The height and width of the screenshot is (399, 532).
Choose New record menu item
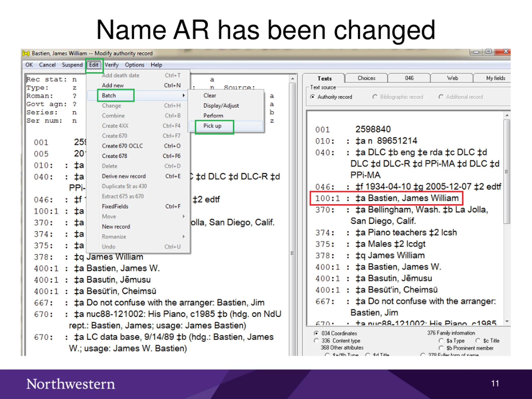pos(139,227)
